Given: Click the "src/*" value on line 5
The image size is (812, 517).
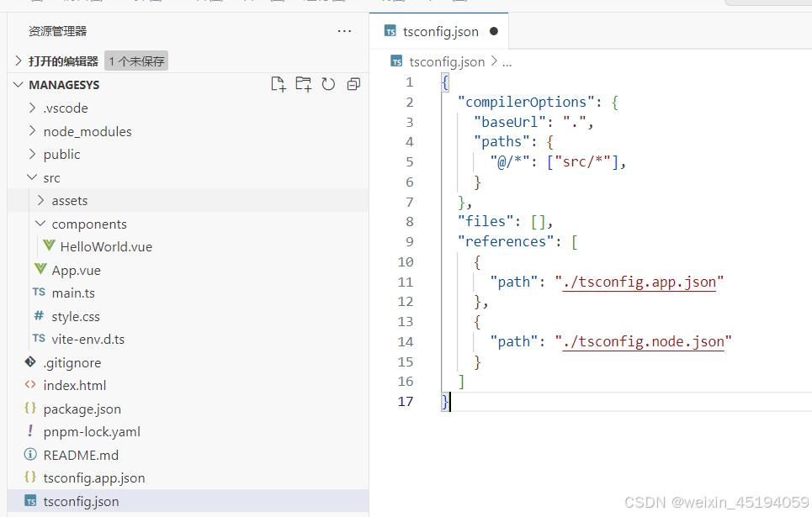Looking at the screenshot, I should (582, 162).
